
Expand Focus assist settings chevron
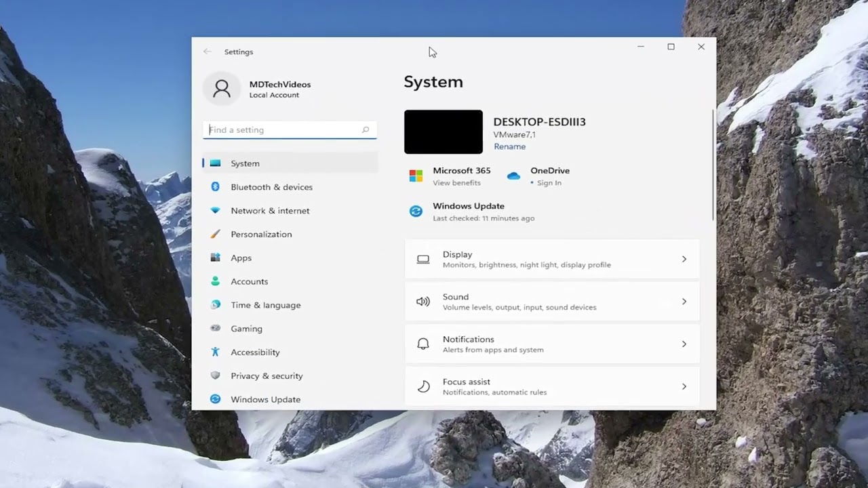[684, 386]
